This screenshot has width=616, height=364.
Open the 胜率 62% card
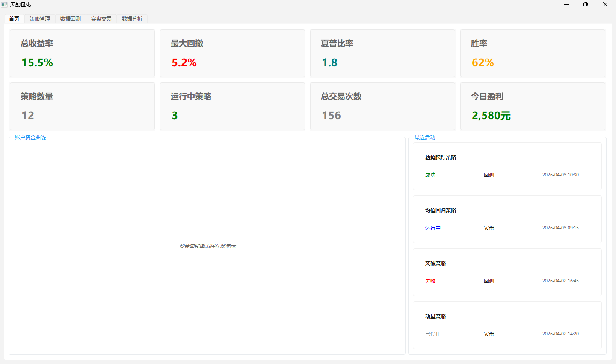click(533, 53)
